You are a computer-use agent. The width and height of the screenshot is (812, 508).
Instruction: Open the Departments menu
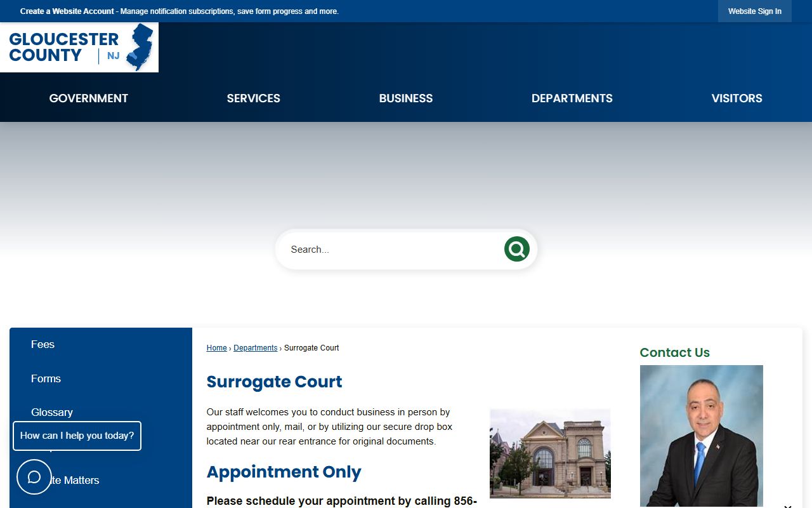point(572,98)
